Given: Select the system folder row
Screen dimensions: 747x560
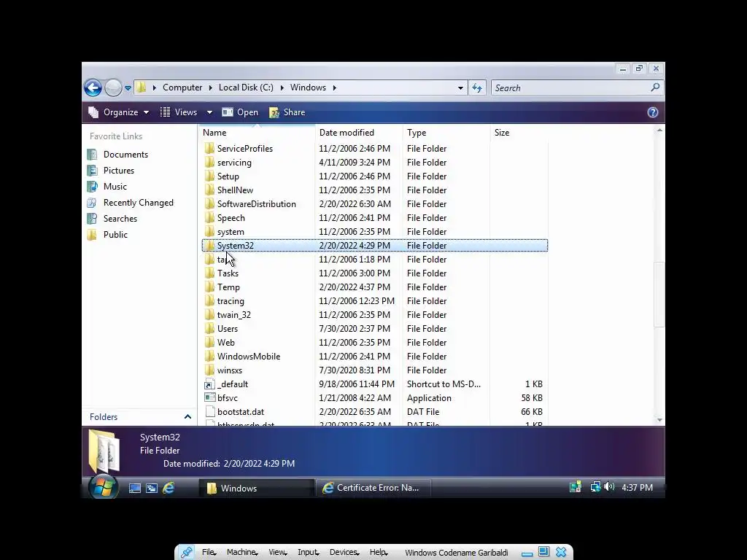Looking at the screenshot, I should (375, 231).
